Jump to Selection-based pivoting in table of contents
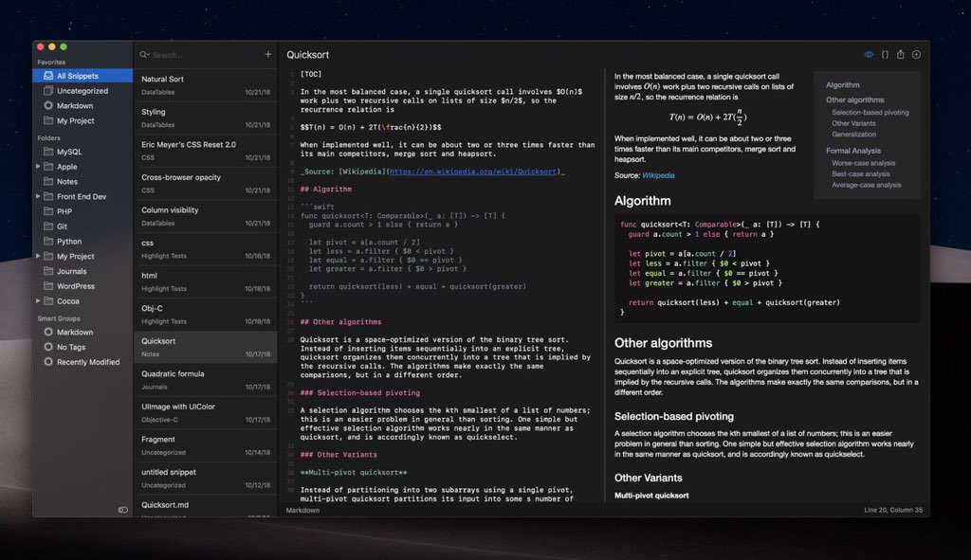 coord(870,113)
